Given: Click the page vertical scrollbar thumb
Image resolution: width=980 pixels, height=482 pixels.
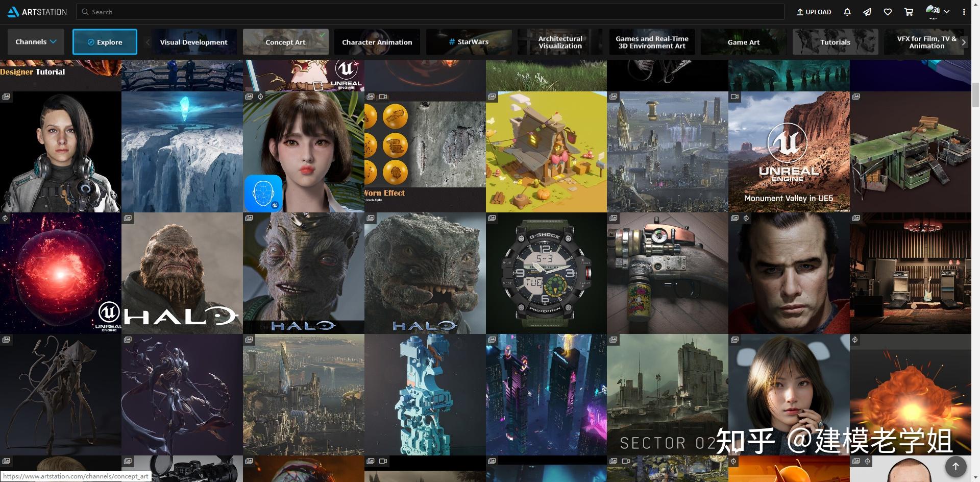Looking at the screenshot, I should point(975,95).
